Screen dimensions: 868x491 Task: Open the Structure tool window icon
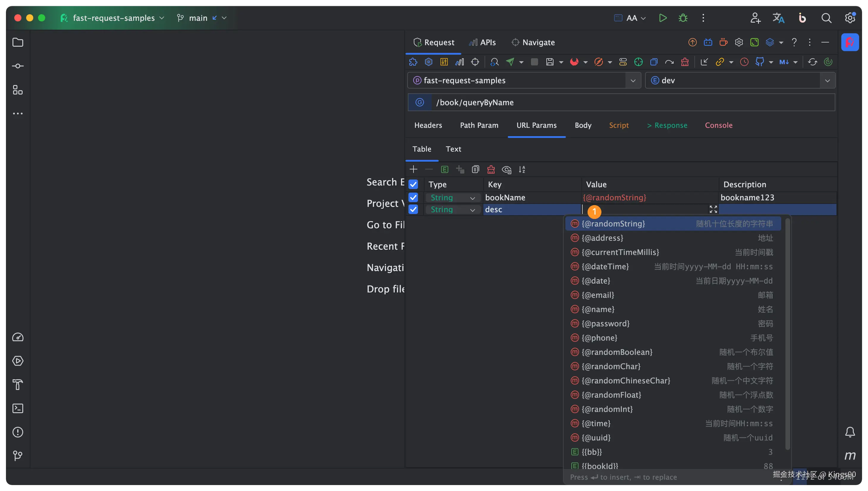(18, 90)
